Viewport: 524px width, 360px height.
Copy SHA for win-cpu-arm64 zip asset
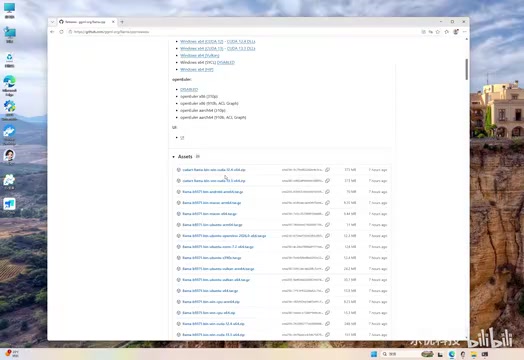click(328, 302)
